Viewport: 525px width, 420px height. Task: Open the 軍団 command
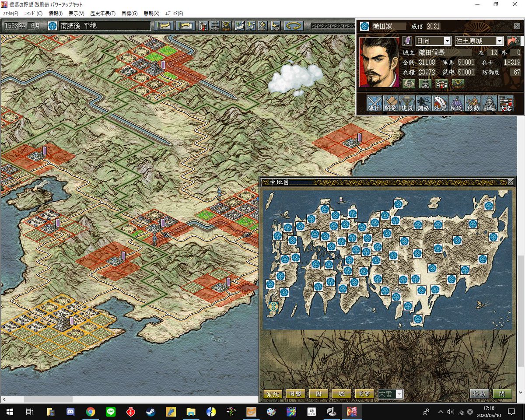pyautogui.click(x=374, y=103)
